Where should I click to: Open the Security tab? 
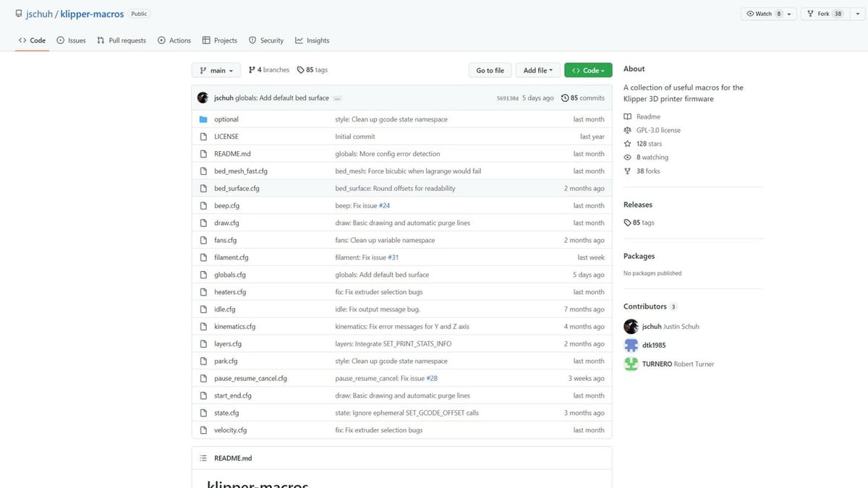tap(266, 40)
